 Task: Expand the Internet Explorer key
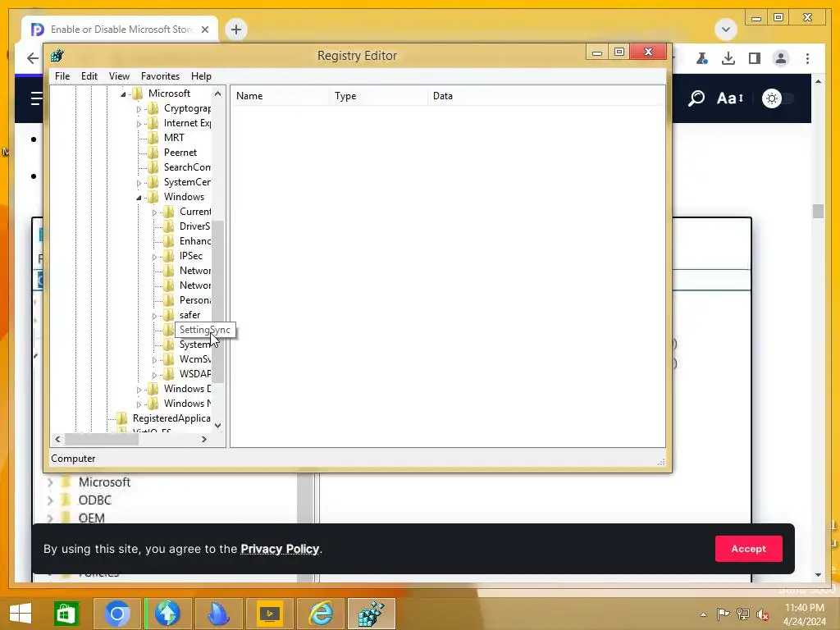139,124
